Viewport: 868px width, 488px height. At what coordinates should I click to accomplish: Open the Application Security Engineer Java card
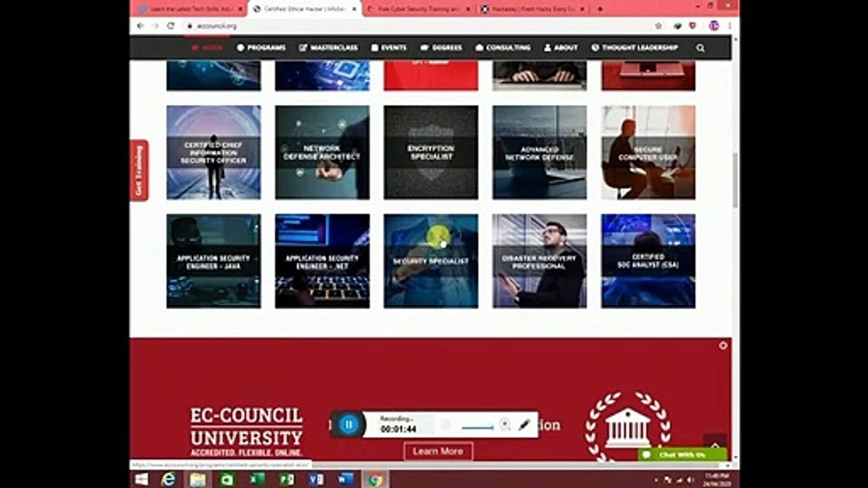pyautogui.click(x=214, y=261)
